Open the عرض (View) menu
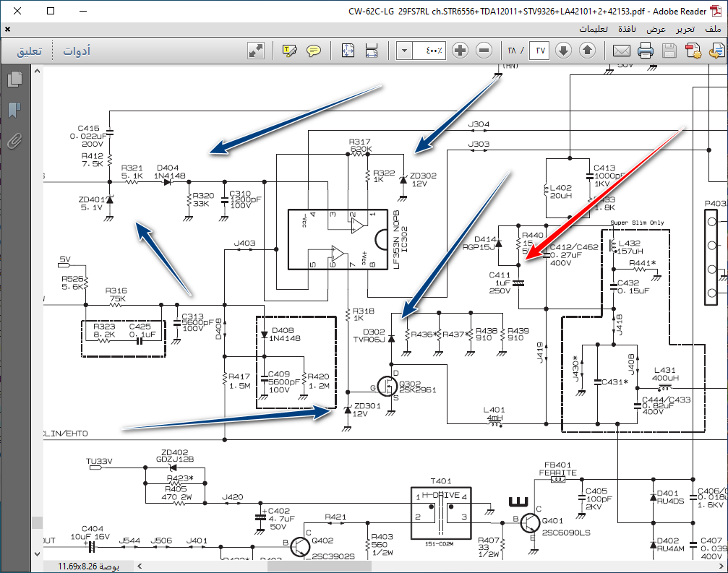 656,29
